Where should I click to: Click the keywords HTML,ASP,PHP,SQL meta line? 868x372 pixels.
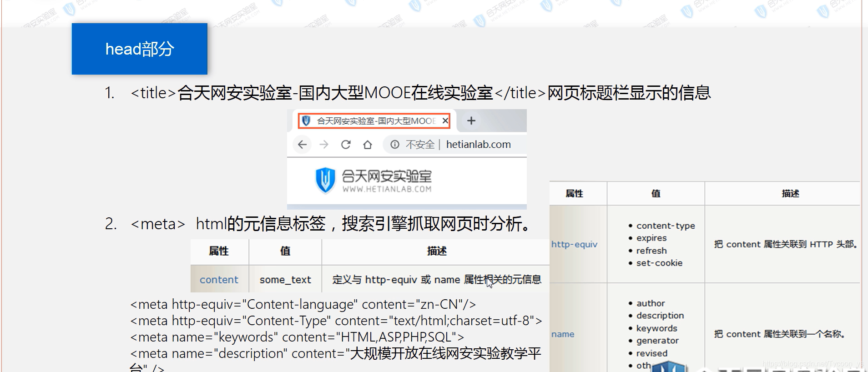click(297, 337)
